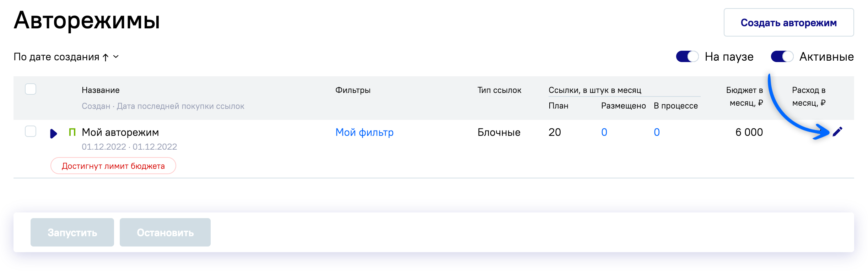Screen dimensions: 868x277
Task: Open the Мой фильтр link
Action: pos(365,132)
